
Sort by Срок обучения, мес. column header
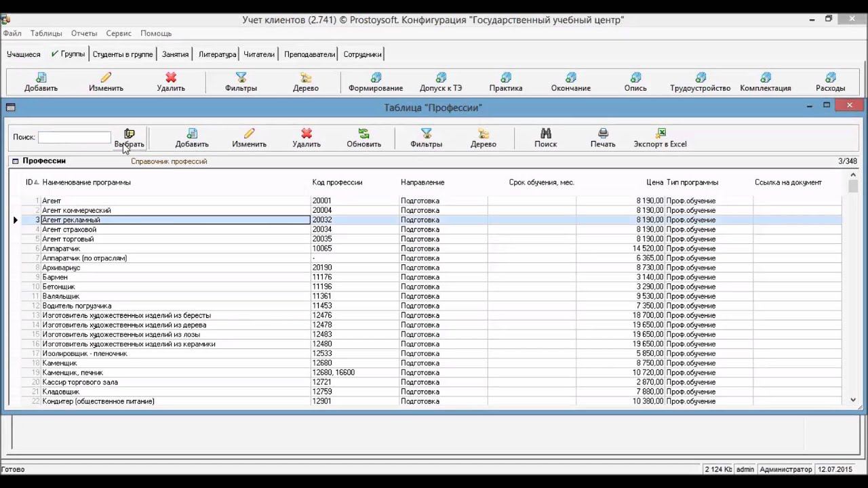[x=541, y=182]
